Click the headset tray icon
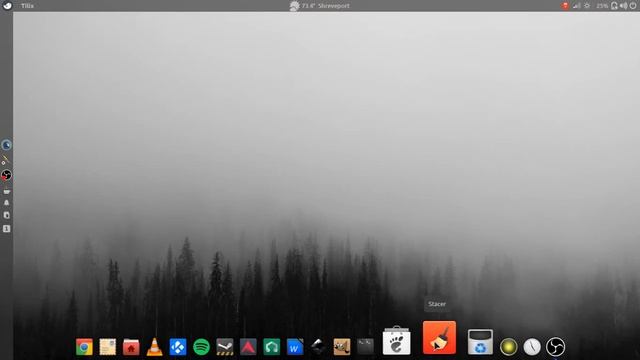This screenshot has width=640, height=360. tap(614, 6)
